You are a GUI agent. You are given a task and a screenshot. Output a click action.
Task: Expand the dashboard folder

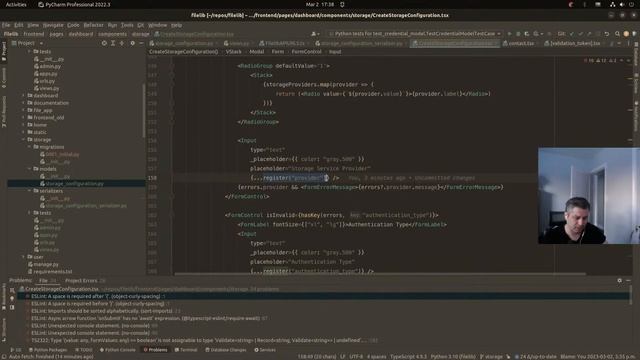24,96
